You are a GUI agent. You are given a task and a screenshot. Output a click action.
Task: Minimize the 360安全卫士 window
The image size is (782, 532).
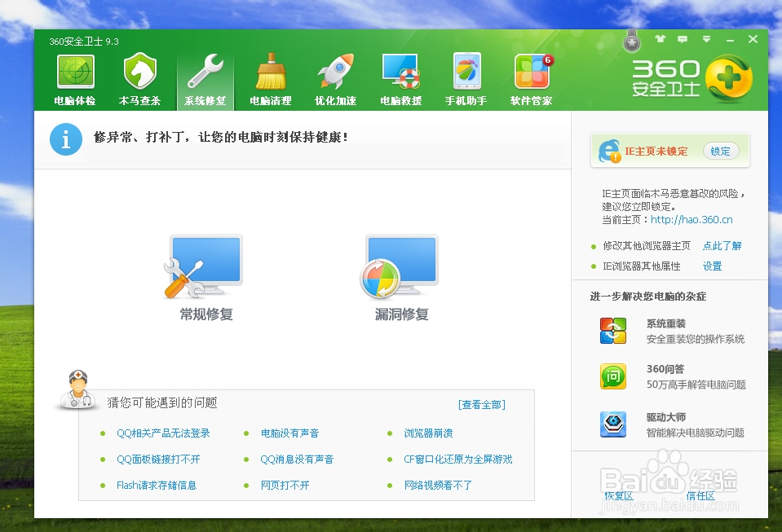730,39
